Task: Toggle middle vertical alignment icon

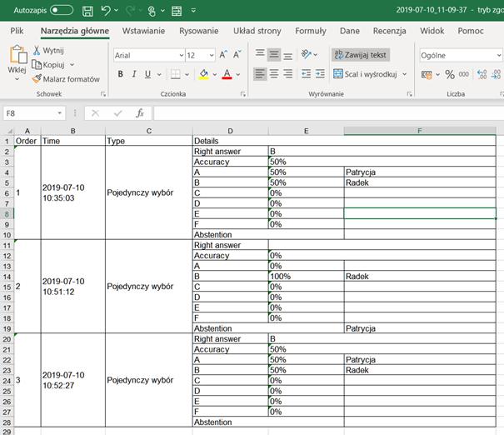Action: tap(274, 55)
